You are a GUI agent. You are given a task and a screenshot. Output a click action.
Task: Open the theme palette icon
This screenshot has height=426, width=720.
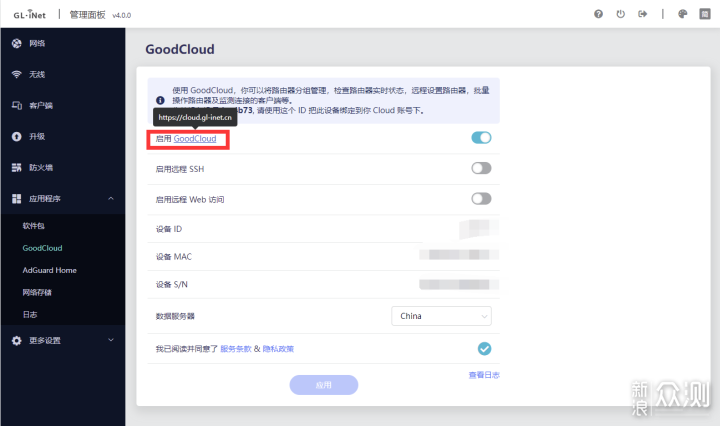point(683,14)
